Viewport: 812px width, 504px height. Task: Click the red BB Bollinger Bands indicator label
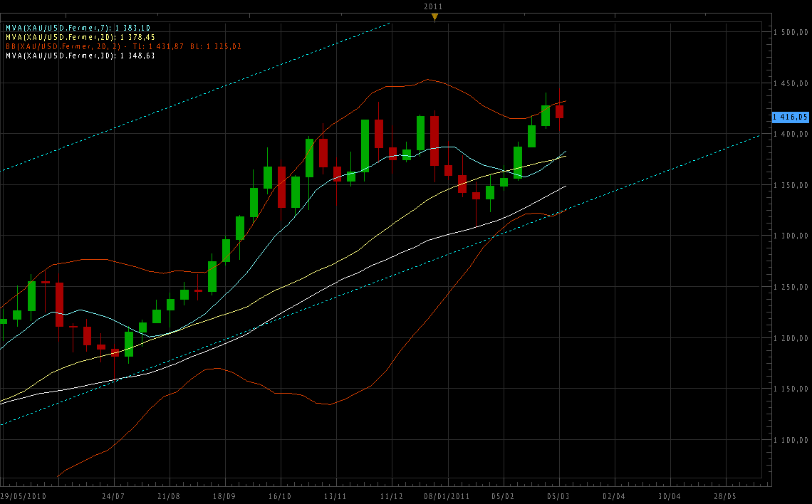coord(123,46)
